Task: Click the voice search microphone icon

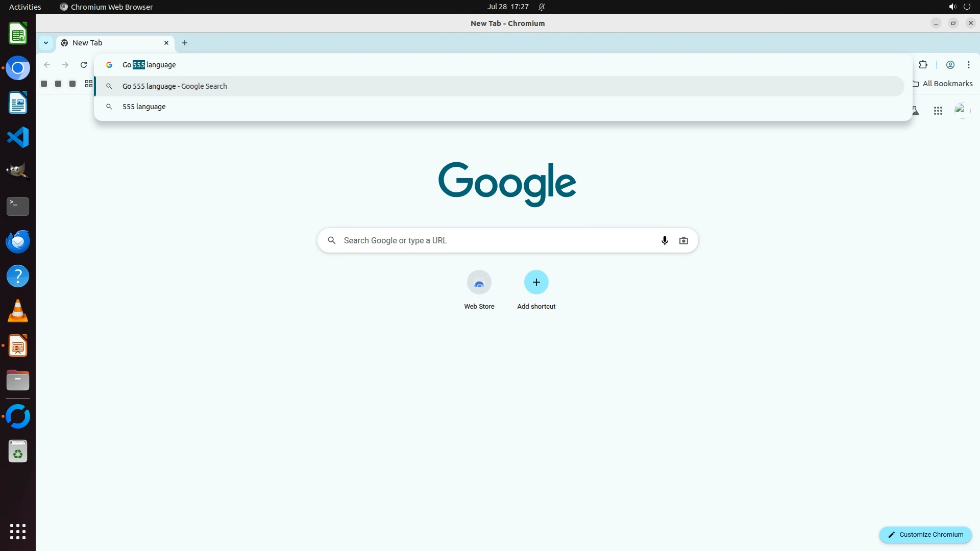Action: 664,240
